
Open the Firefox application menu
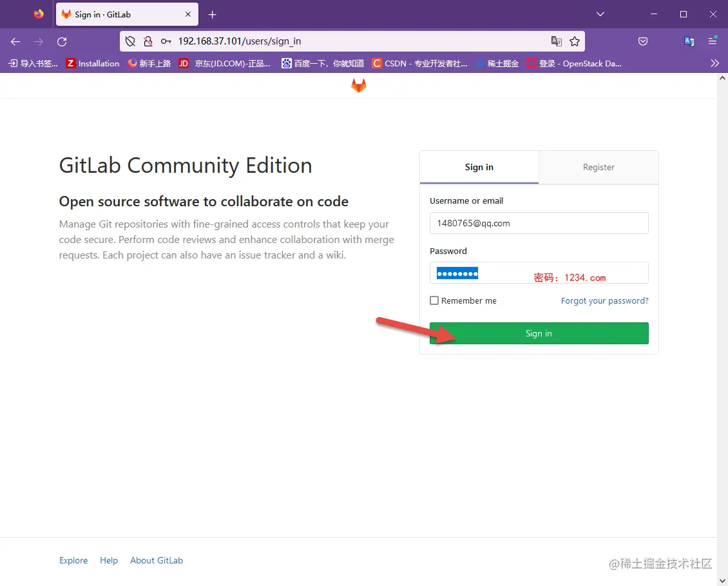[713, 41]
